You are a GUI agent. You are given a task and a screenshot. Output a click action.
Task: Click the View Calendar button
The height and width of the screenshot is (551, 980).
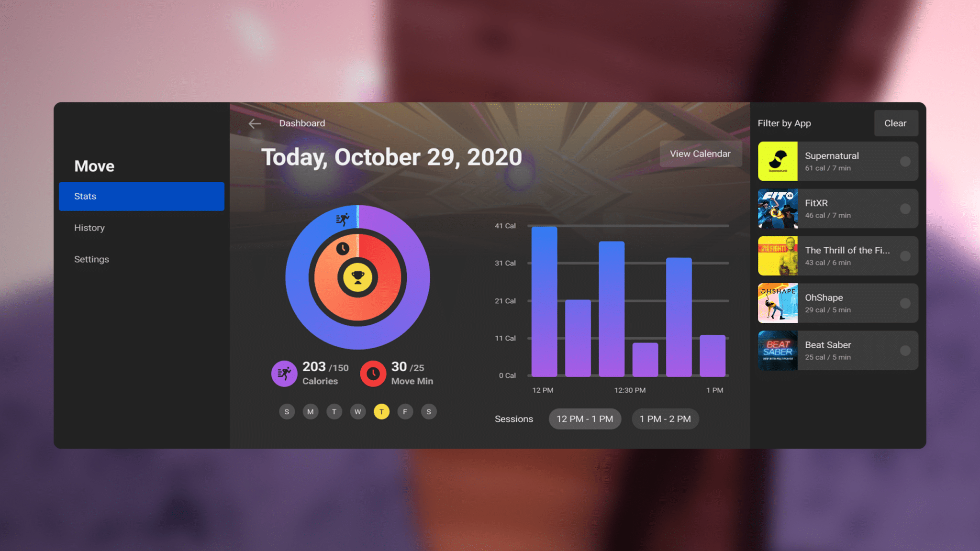[x=700, y=154]
